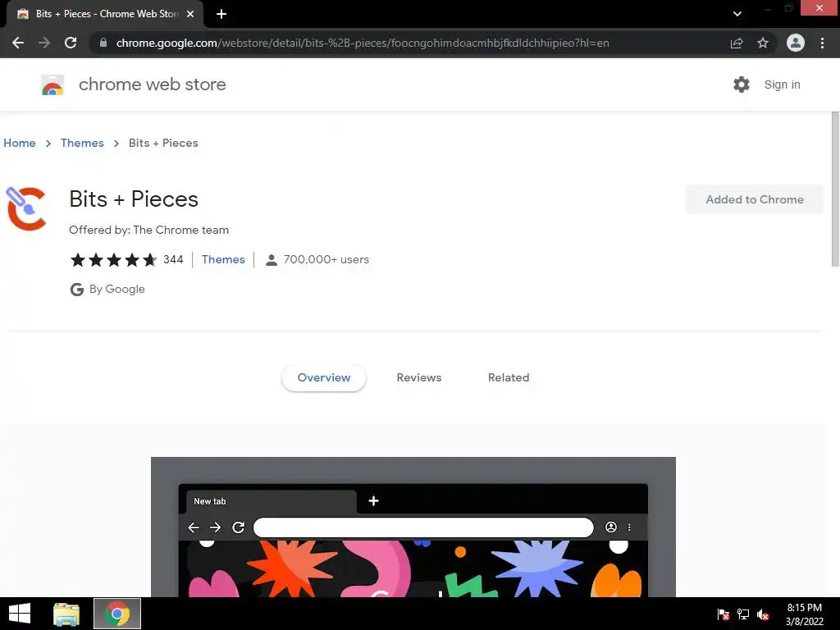Click the users person icon
Image resolution: width=840 pixels, height=630 pixels.
pyautogui.click(x=272, y=260)
